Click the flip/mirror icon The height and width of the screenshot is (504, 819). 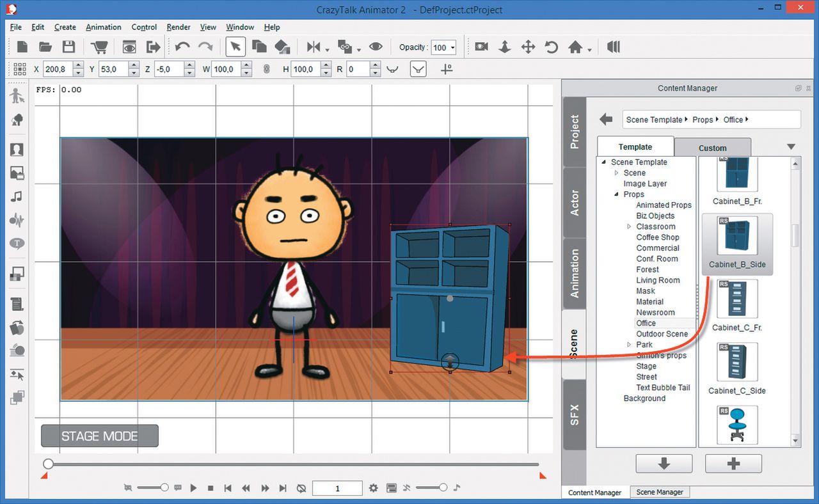[x=282, y=47]
